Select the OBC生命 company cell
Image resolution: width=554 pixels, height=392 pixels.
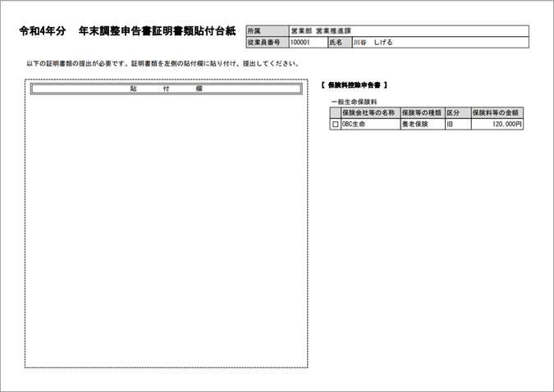(370, 125)
